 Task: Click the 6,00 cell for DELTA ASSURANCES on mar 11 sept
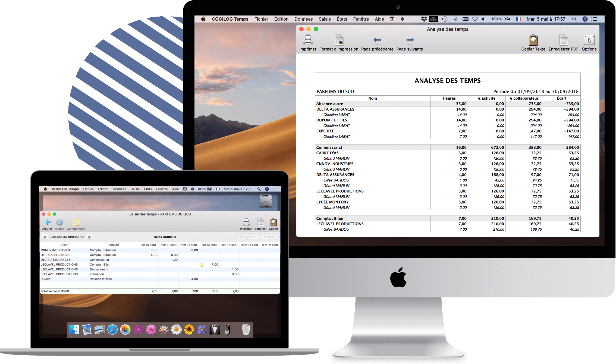tap(168, 255)
